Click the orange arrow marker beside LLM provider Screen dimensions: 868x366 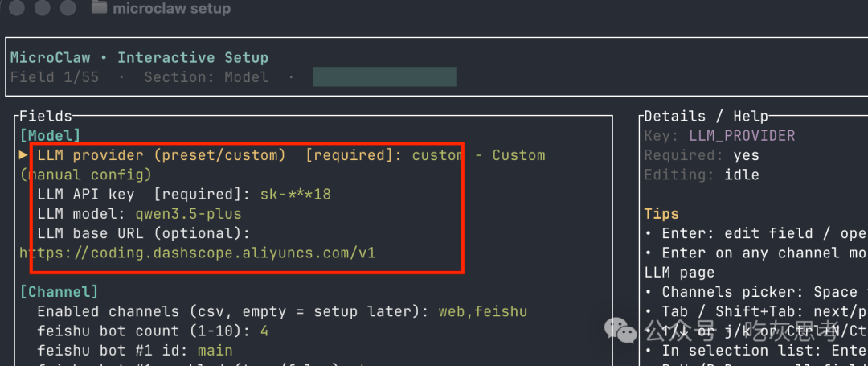[x=23, y=155]
